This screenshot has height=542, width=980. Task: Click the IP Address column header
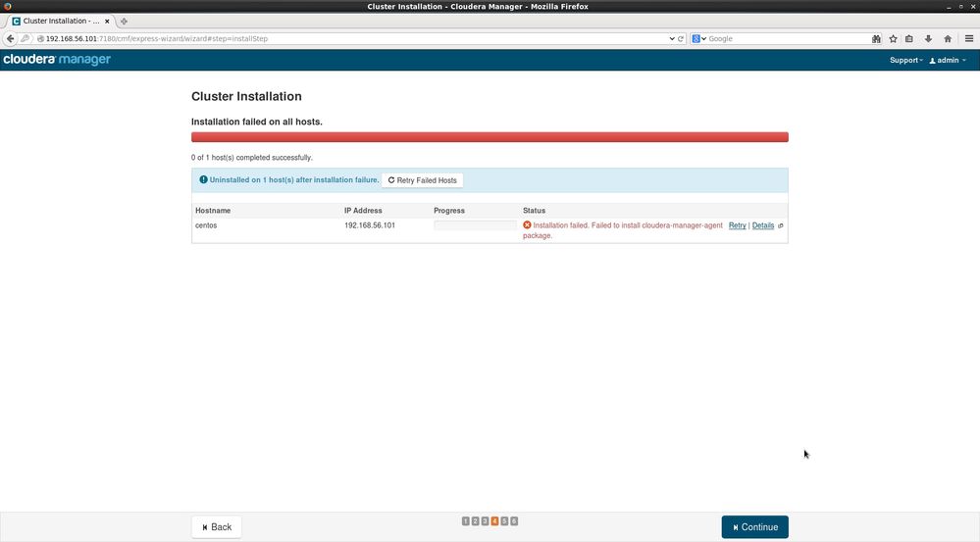click(363, 211)
